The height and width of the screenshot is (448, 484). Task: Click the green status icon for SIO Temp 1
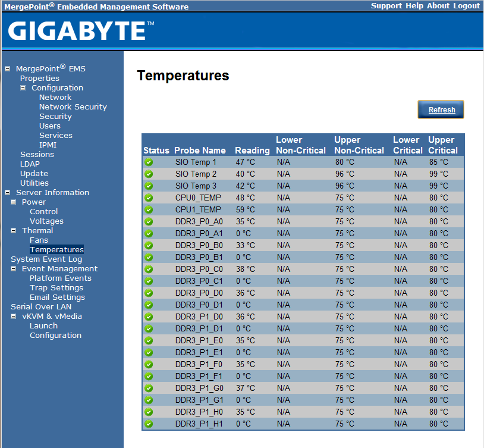pos(149,162)
